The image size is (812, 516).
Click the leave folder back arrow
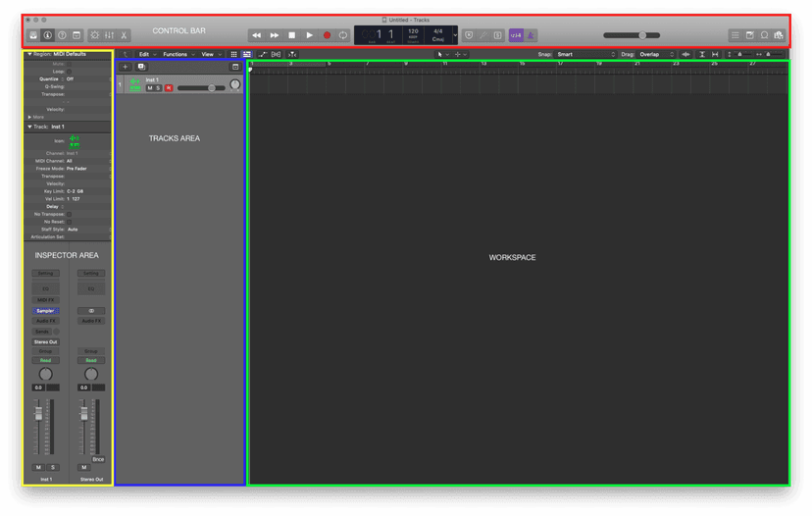click(x=126, y=54)
